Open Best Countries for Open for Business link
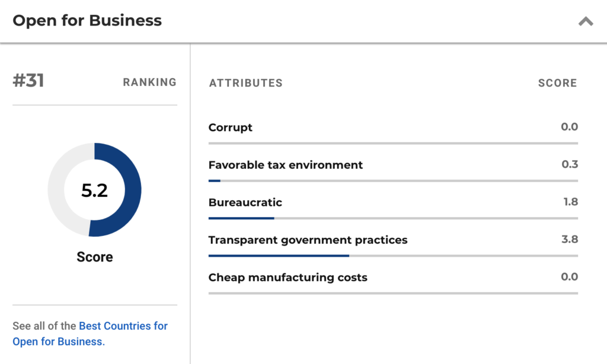 click(x=90, y=334)
